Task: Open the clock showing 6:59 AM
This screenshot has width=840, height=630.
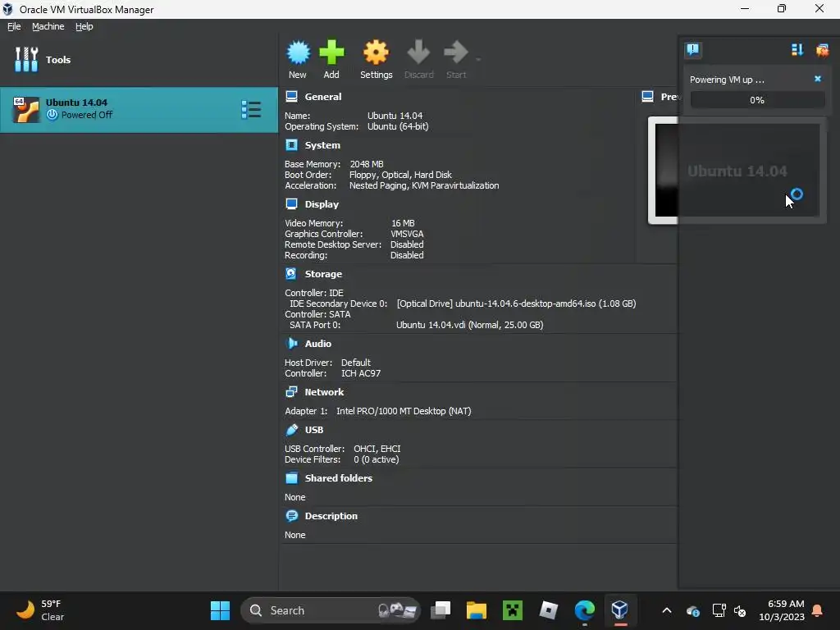Action: [x=782, y=610]
